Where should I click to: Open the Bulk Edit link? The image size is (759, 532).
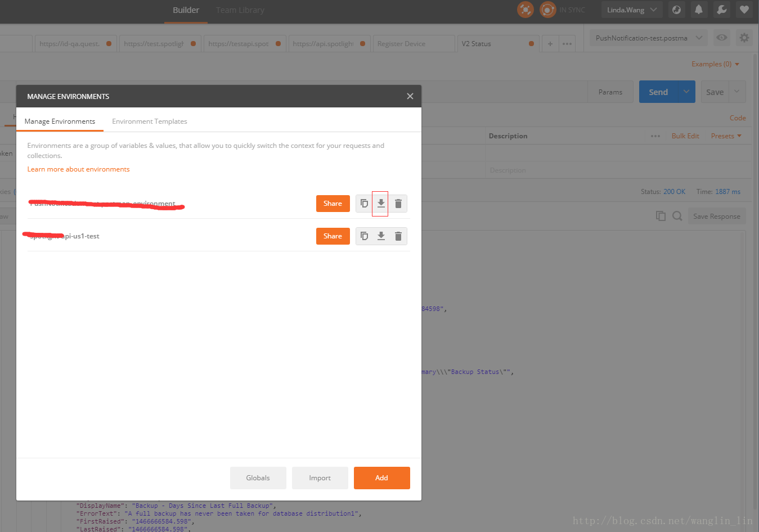pos(685,136)
